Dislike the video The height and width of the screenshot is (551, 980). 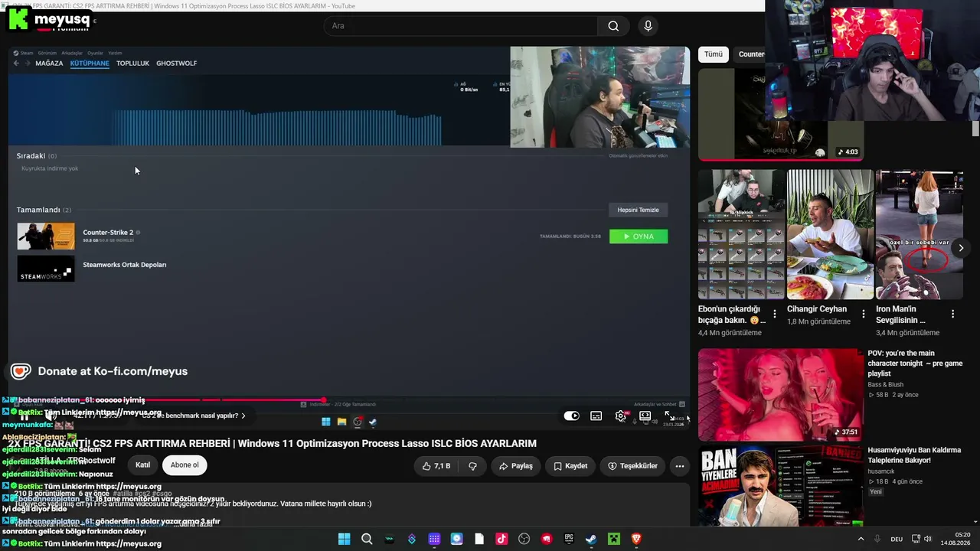coord(473,466)
